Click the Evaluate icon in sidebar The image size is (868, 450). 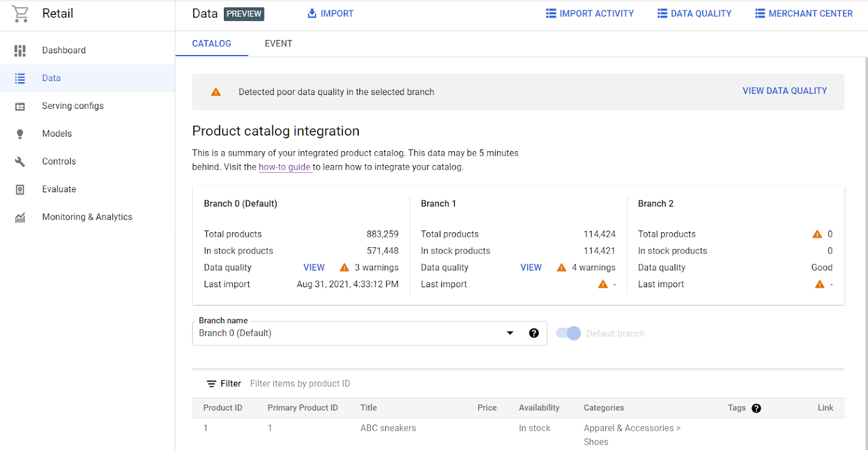pos(20,189)
